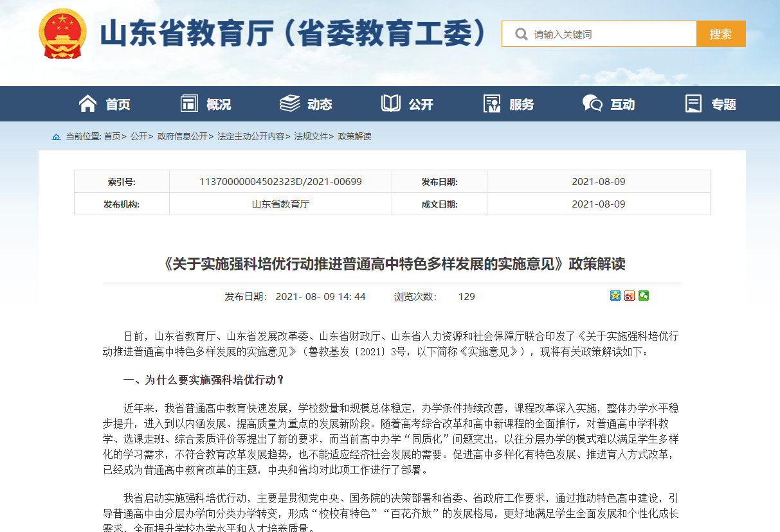Open 动态 via its stacked-layers icon
Viewport: 780px width, 532px height.
point(290,103)
